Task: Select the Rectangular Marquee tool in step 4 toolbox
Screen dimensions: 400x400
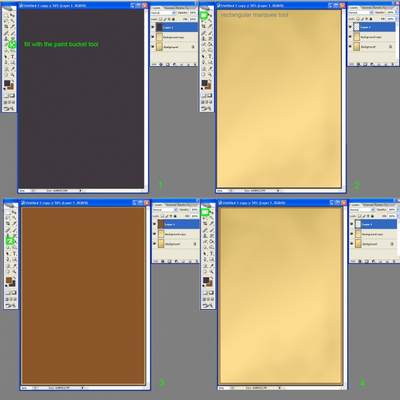Action: click(205, 212)
